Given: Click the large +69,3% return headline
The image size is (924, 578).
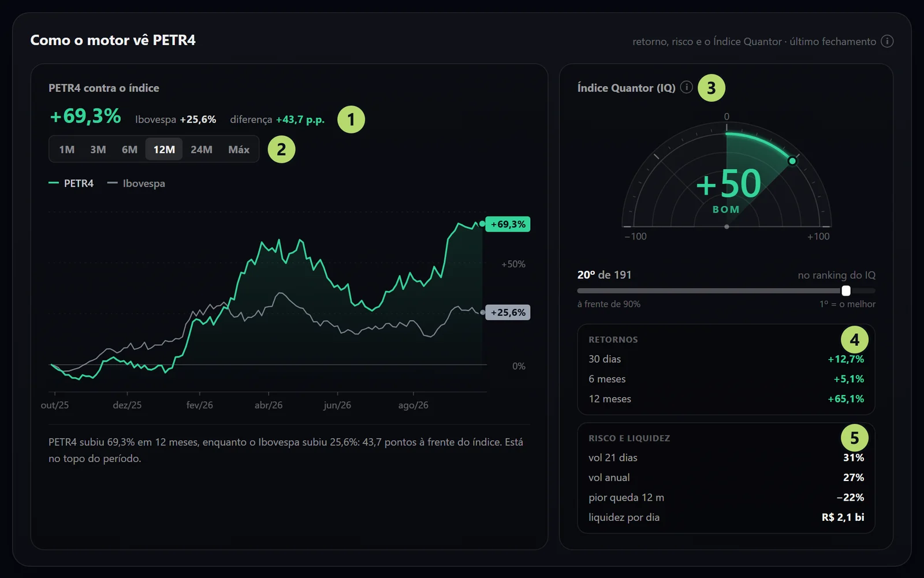Looking at the screenshot, I should click(85, 116).
